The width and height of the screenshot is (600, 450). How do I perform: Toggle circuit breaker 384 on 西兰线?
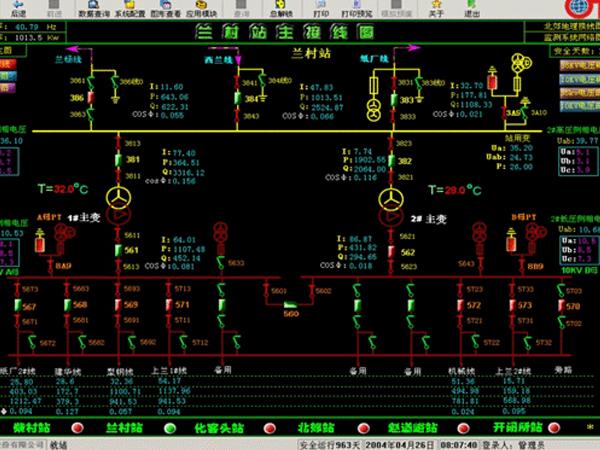[x=238, y=99]
